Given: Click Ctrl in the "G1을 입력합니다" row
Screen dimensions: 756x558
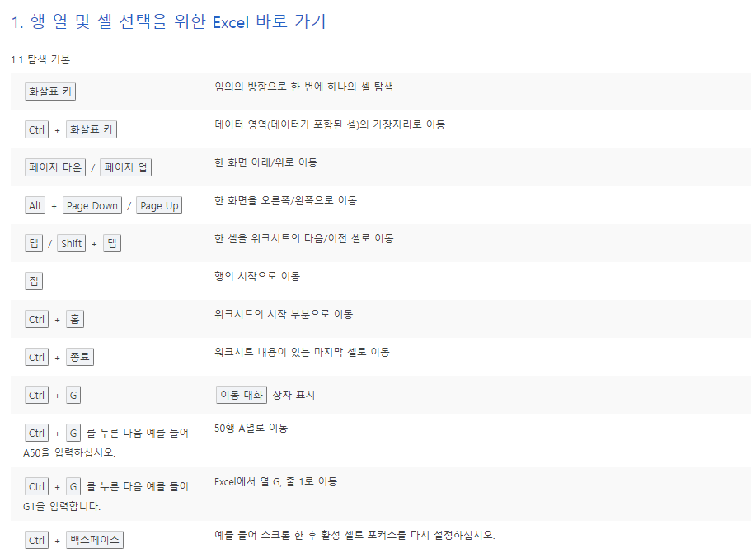Looking at the screenshot, I should [36, 486].
